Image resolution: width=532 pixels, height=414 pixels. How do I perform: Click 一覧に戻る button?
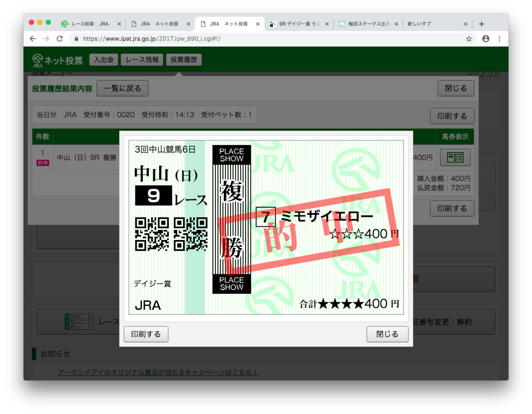pyautogui.click(x=122, y=88)
